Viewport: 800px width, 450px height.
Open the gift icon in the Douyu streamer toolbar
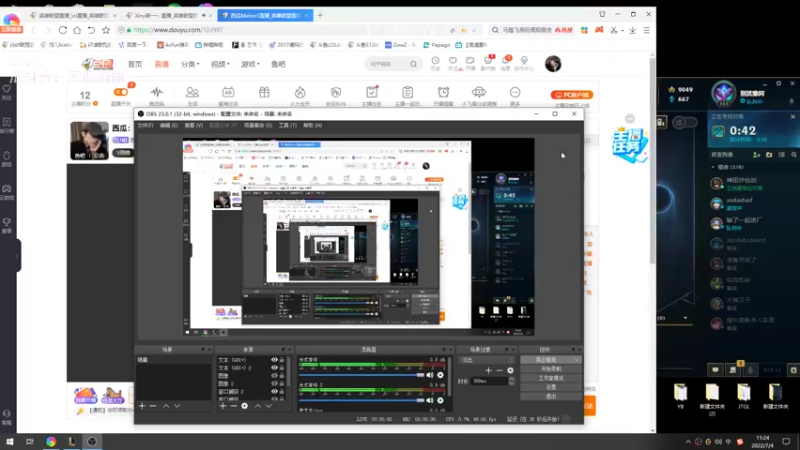point(264,92)
